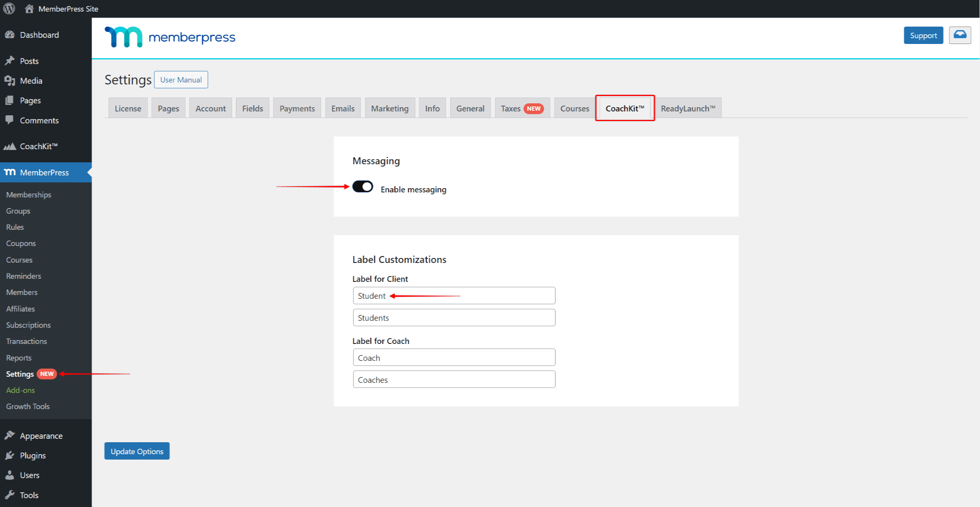The image size is (980, 507).
Task: Open the Taxes NEW tab
Action: pos(522,108)
